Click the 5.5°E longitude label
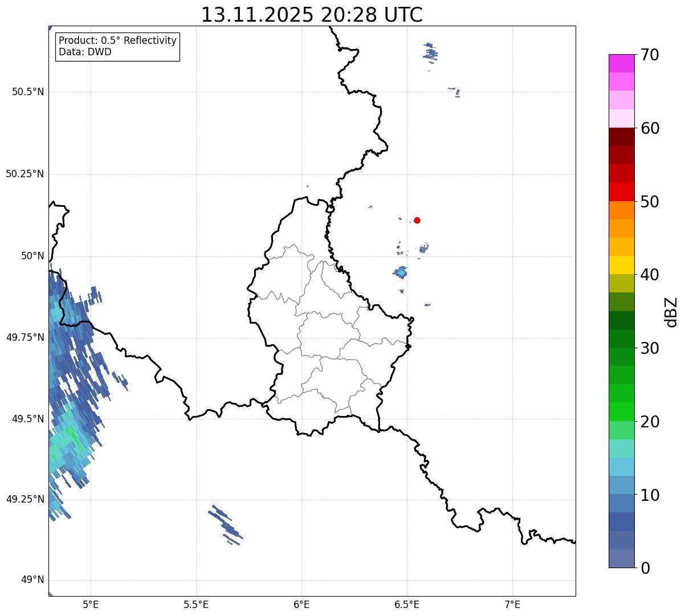Image resolution: width=685 pixels, height=616 pixels. (196, 604)
